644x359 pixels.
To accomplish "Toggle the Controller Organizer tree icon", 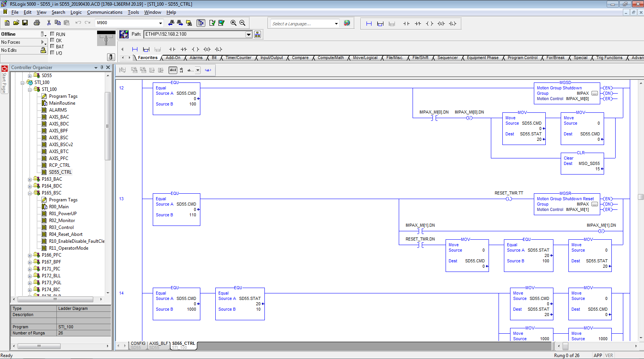I will 201,23.
